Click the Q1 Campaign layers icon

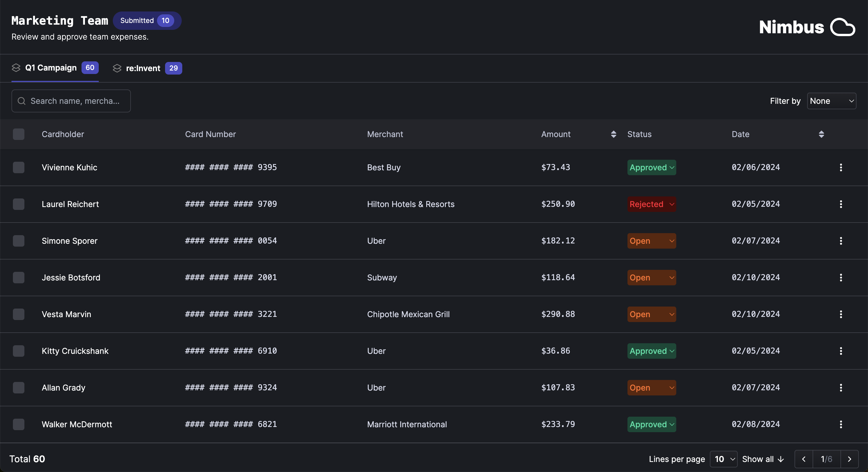click(16, 68)
